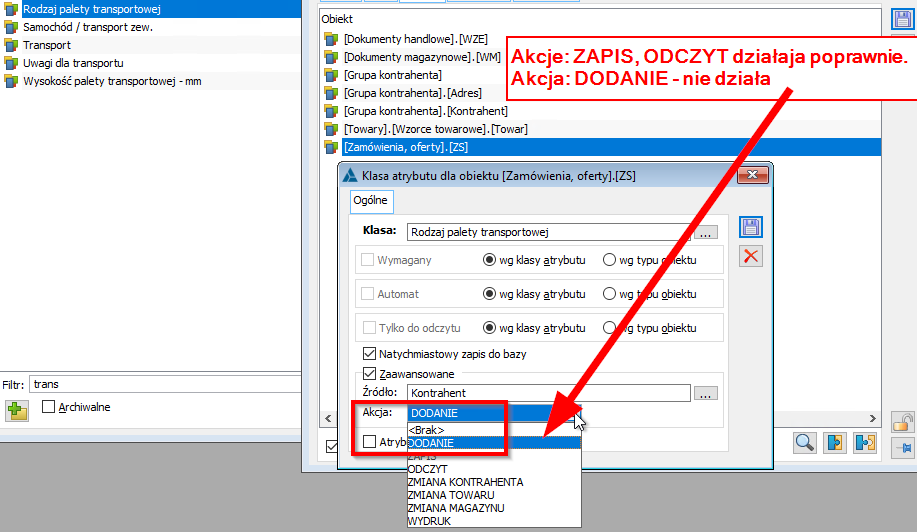Choose ODCZYT from the Akcja list
Image resolution: width=917 pixels, height=532 pixels.
point(494,469)
